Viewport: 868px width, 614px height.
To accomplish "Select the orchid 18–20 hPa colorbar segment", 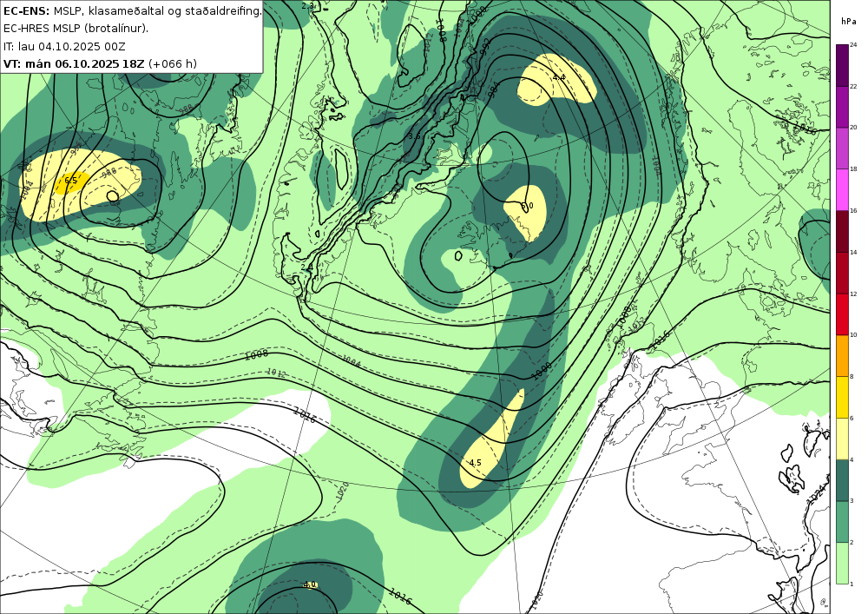I will tap(842, 148).
